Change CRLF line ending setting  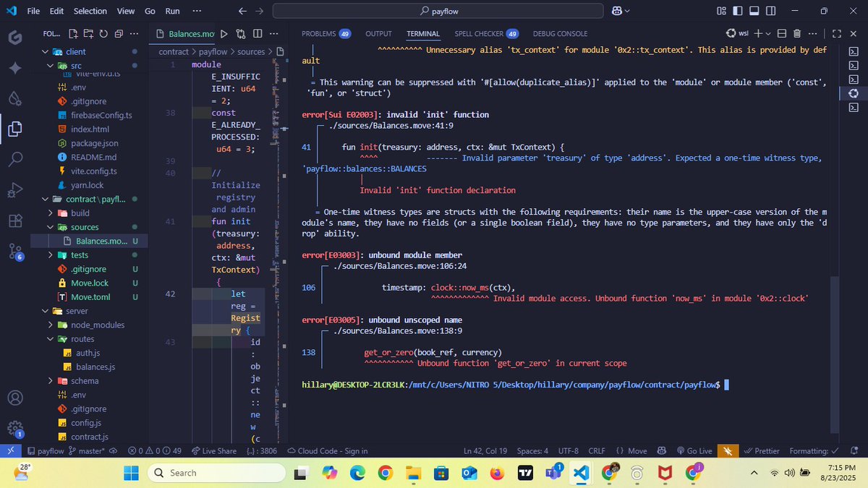click(597, 450)
